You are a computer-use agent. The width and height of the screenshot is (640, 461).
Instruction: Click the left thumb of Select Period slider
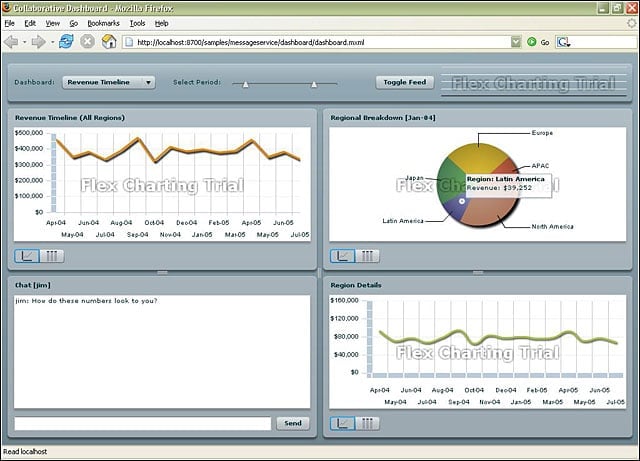pyautogui.click(x=245, y=85)
